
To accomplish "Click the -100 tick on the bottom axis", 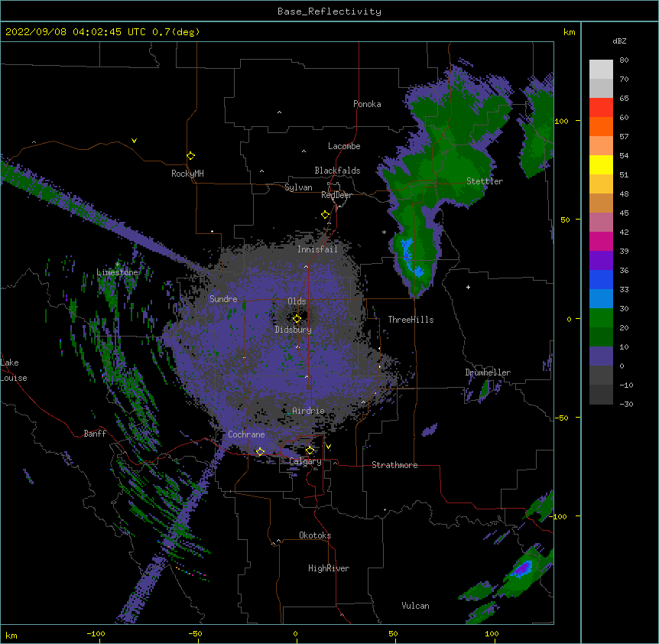I will [96, 633].
